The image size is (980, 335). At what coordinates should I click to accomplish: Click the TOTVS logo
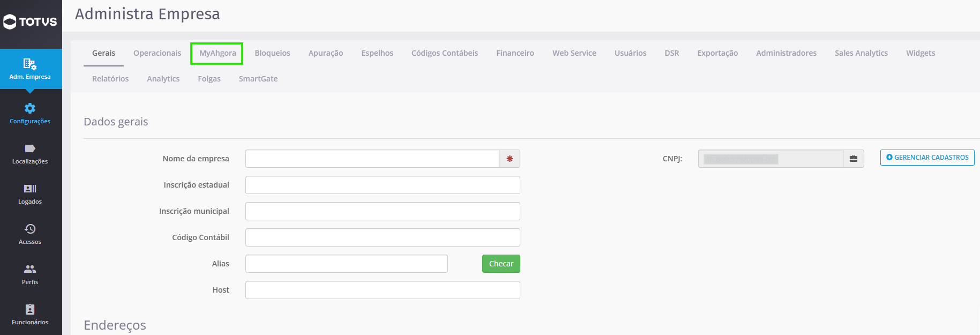pyautogui.click(x=30, y=22)
